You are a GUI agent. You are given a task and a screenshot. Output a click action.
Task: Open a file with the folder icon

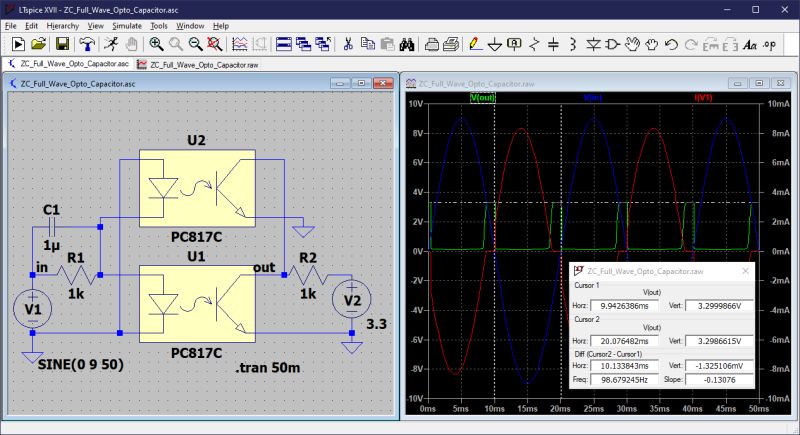[38, 44]
